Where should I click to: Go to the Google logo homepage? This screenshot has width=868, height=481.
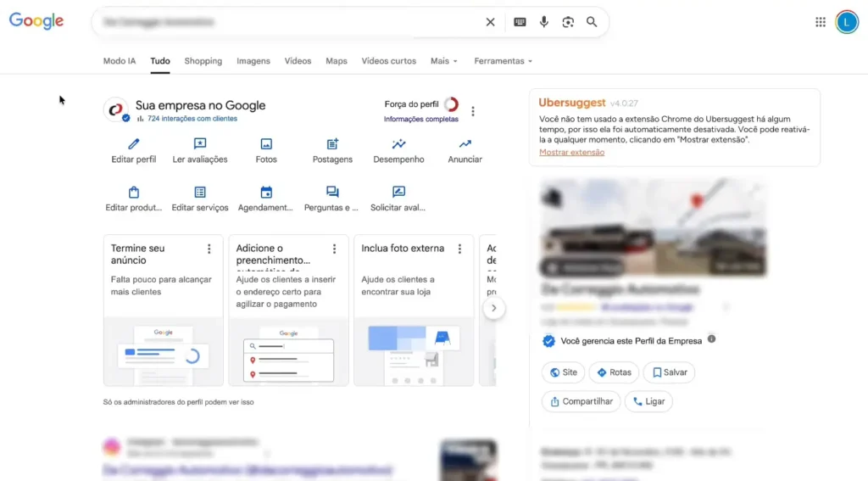36,21
